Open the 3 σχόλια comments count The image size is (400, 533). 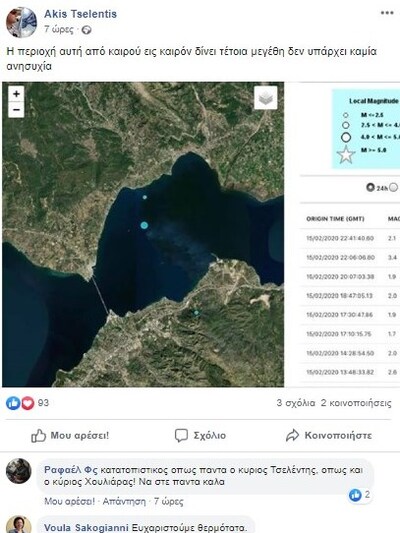tap(296, 403)
